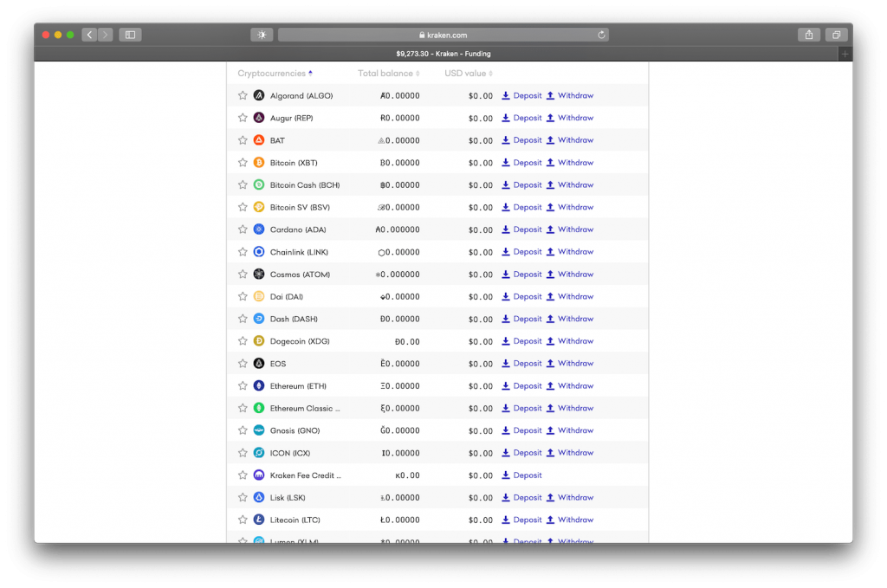
Task: Click the Ethereum Classic name
Action: [305, 408]
